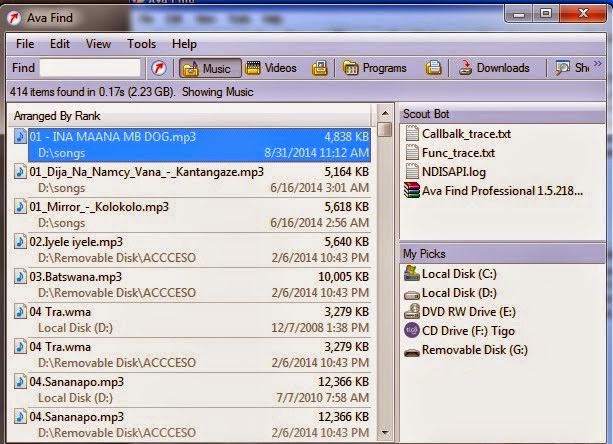613x444 pixels.
Task: Open Ava Find Professional 1.5.218 archive
Action: [x=502, y=191]
